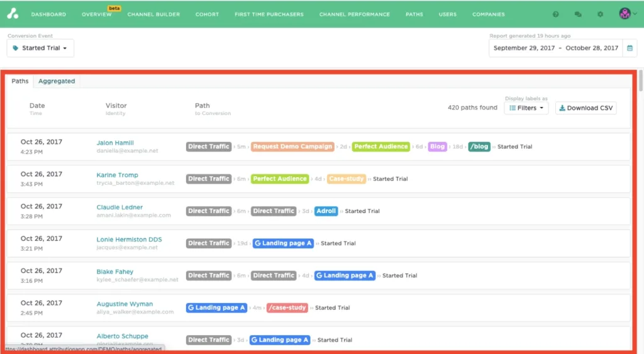Switch to the Aggregated tab
The width and height of the screenshot is (644, 354).
point(57,81)
